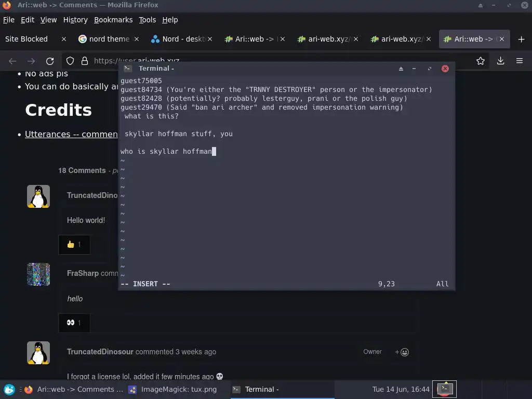
Task: Close the nord theme tab
Action: (137, 39)
